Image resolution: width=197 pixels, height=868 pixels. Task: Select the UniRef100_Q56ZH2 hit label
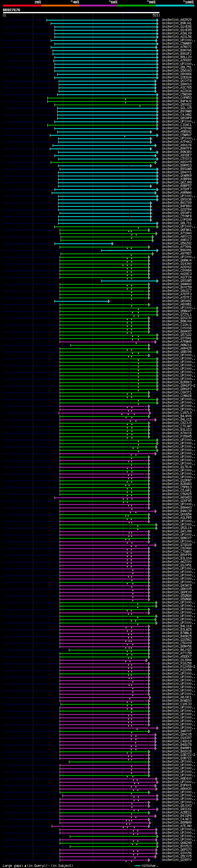(x=177, y=243)
